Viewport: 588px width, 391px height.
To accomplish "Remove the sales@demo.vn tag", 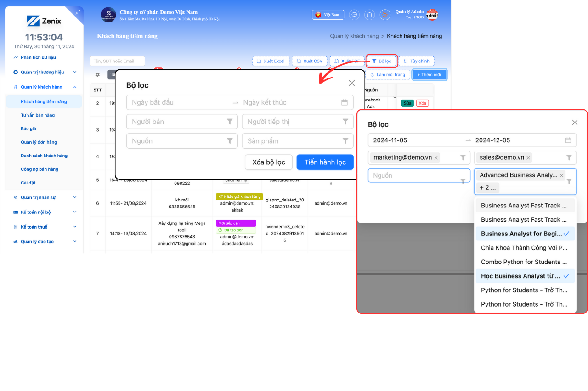I will click(528, 158).
